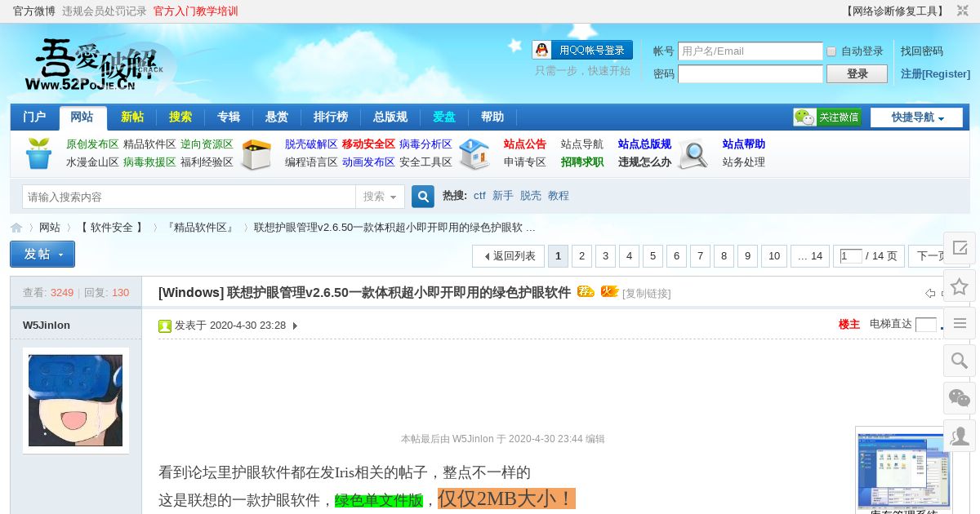Click the blue search magnifier button
980x514 pixels.
(423, 197)
